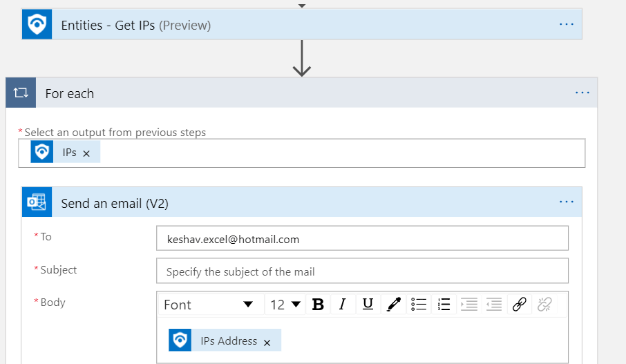
Task: Remove the IPs token from output field
Action: 86,153
